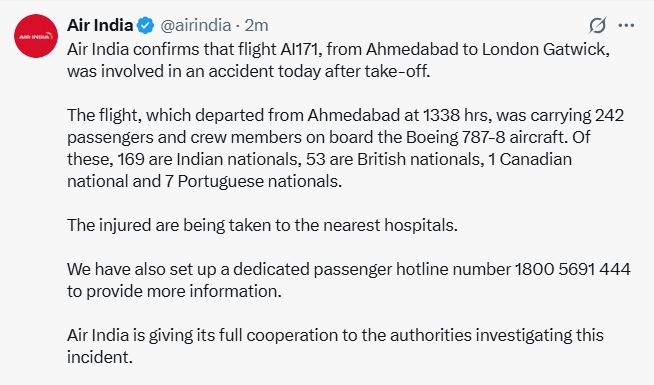The width and height of the screenshot is (654, 385).
Task: Click the sentence about cooperation with authorities
Action: pyautogui.click(x=335, y=346)
